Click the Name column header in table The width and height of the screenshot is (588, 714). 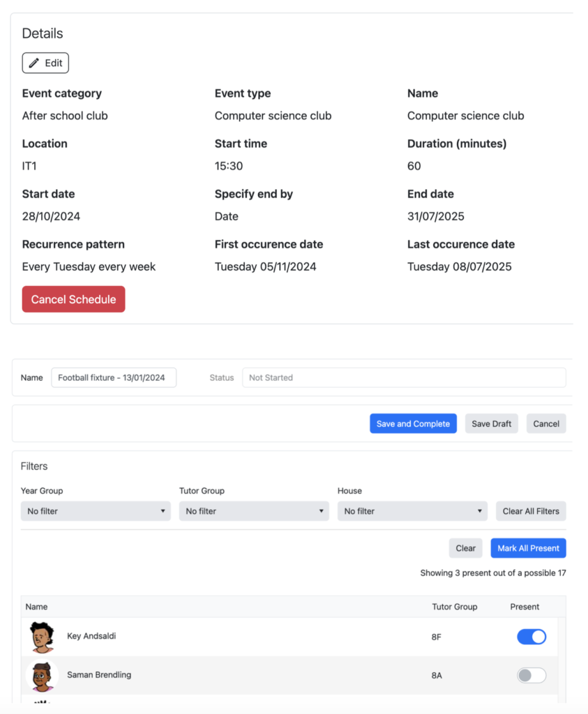point(37,607)
